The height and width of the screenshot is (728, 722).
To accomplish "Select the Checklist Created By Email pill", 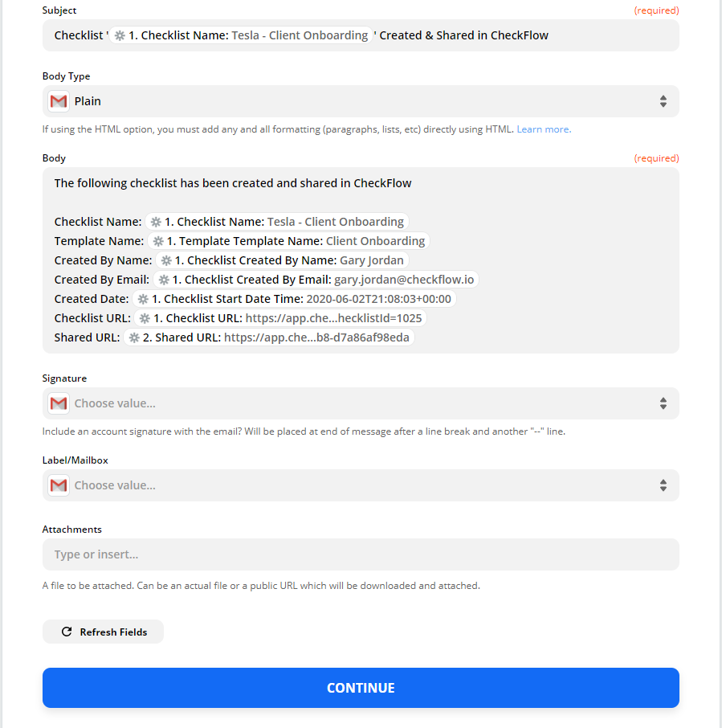I will (x=316, y=280).
